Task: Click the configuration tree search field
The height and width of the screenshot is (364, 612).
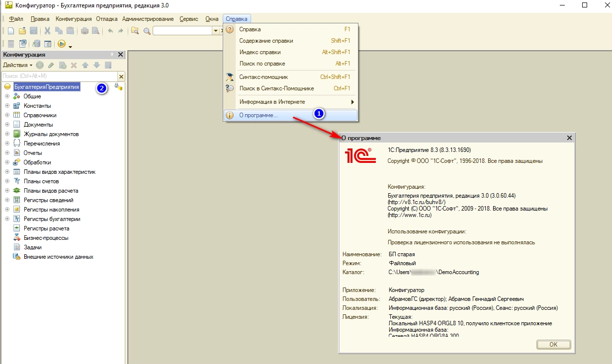Action: tap(59, 76)
